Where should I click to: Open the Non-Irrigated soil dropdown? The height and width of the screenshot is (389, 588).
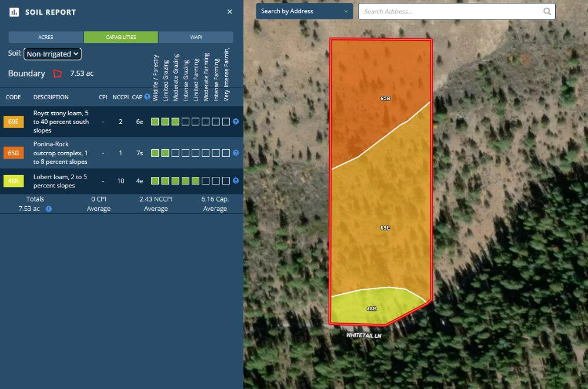click(x=52, y=53)
